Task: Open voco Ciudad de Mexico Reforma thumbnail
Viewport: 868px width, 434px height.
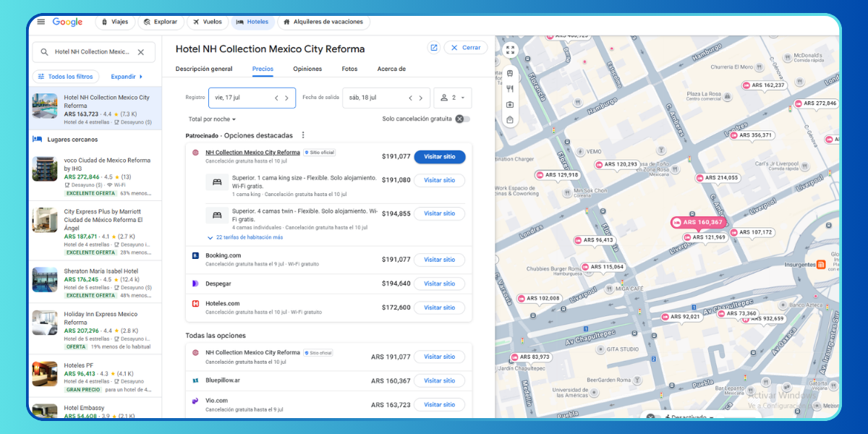Action: pyautogui.click(x=45, y=169)
